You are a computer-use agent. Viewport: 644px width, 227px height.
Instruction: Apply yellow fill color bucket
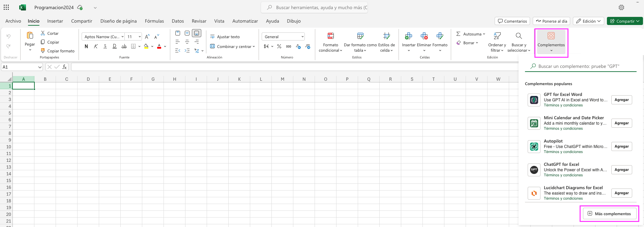coord(146,46)
